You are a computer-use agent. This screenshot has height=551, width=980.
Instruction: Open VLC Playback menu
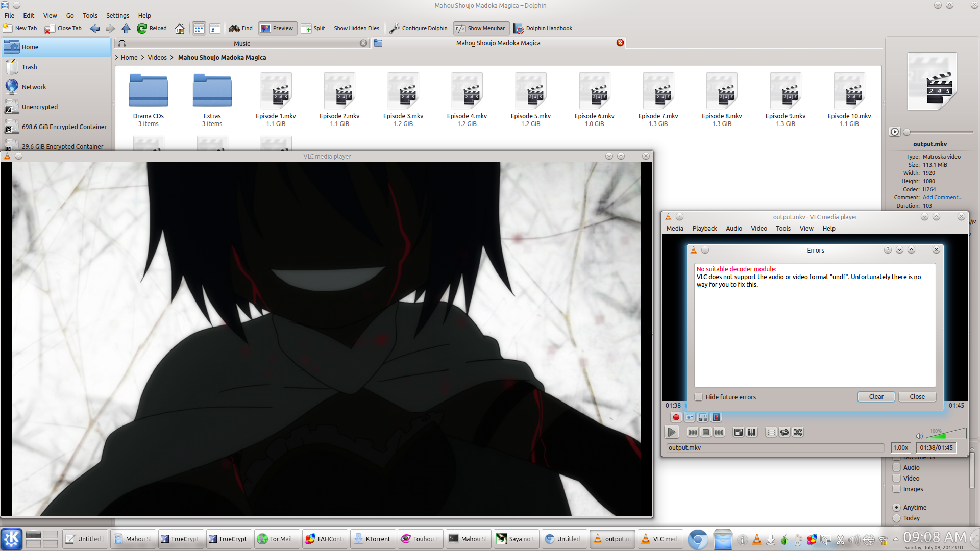pos(704,229)
